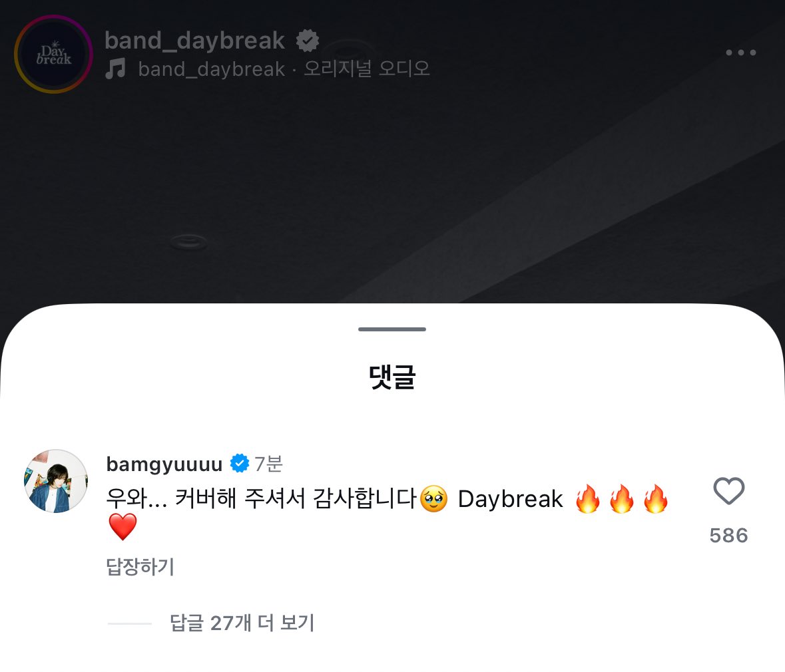Viewport: 785px width, 672px height.
Task: Tap the red heart emoji in comment
Action: [x=123, y=527]
